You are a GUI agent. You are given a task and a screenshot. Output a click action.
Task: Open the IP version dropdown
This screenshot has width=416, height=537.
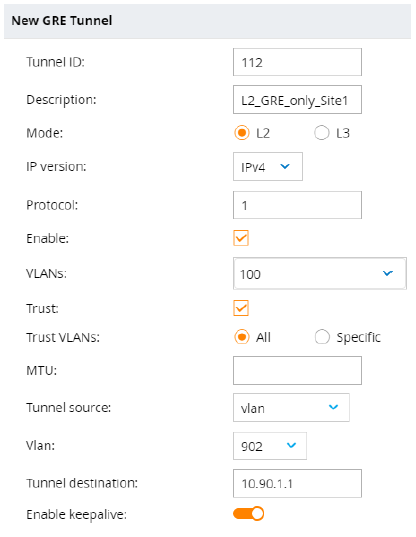click(268, 167)
